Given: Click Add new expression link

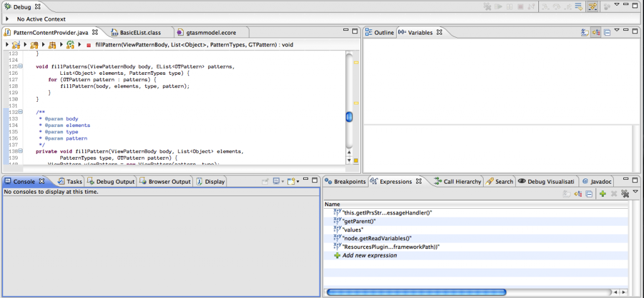Looking at the screenshot, I should 370,255.
